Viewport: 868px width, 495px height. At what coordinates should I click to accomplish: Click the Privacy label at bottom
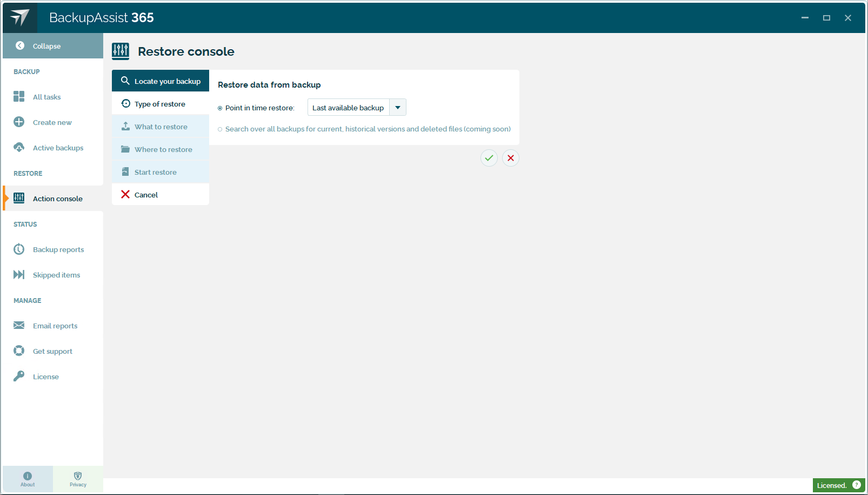coord(78,485)
